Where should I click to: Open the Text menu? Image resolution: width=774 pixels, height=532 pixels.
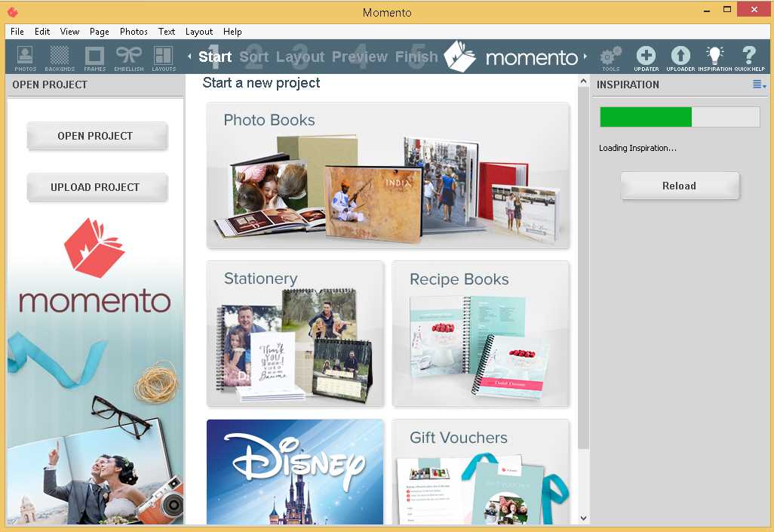tap(167, 32)
